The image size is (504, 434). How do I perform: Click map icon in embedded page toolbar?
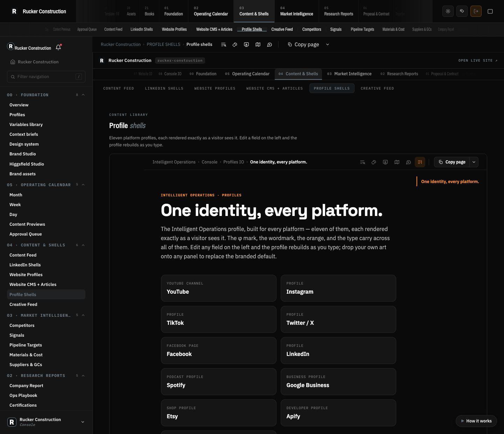397,162
